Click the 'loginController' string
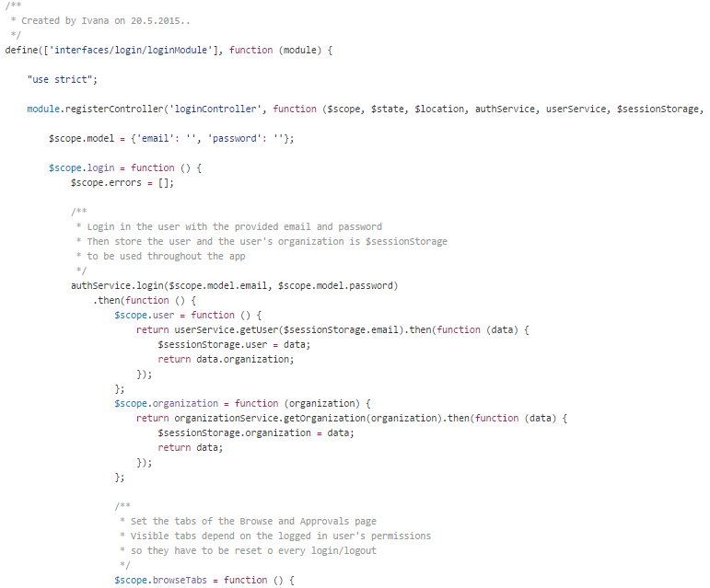Viewport: 710px width, 588px height. coord(215,109)
